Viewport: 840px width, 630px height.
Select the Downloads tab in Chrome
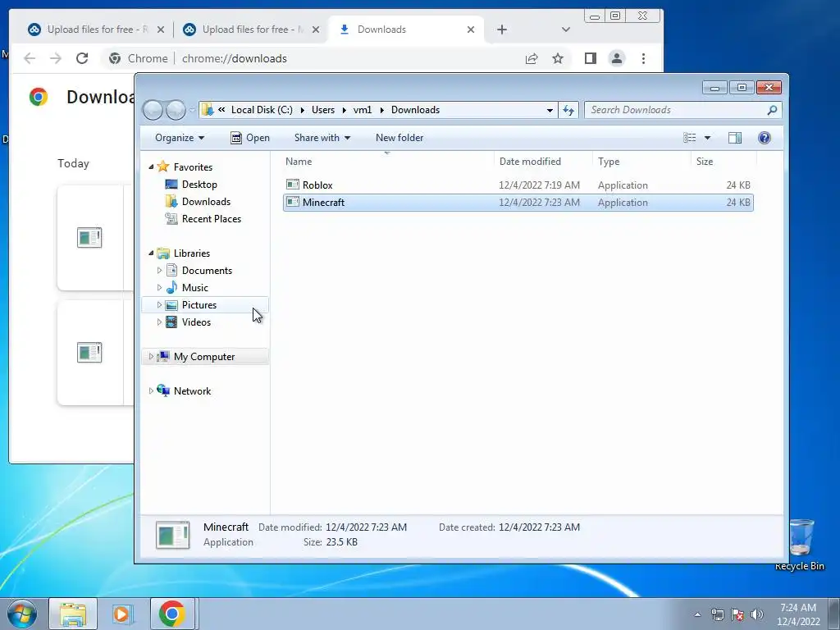click(405, 30)
